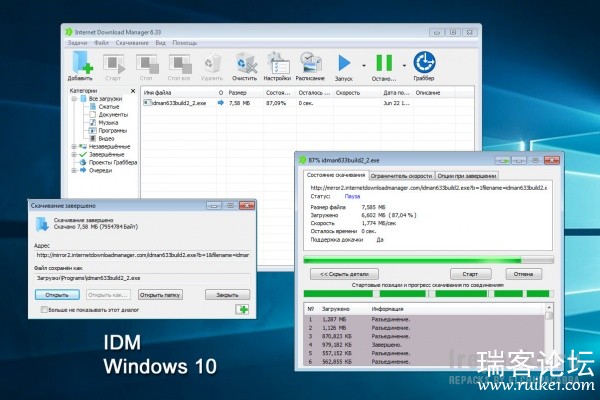Click Открыть папку button

pyautogui.click(x=160, y=295)
